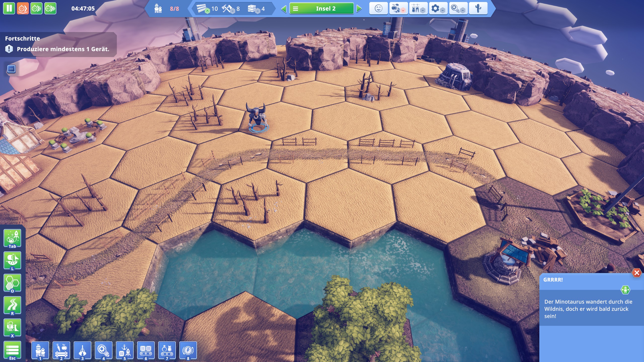
Task: Select the road building tool (R)
Action: tap(12, 305)
